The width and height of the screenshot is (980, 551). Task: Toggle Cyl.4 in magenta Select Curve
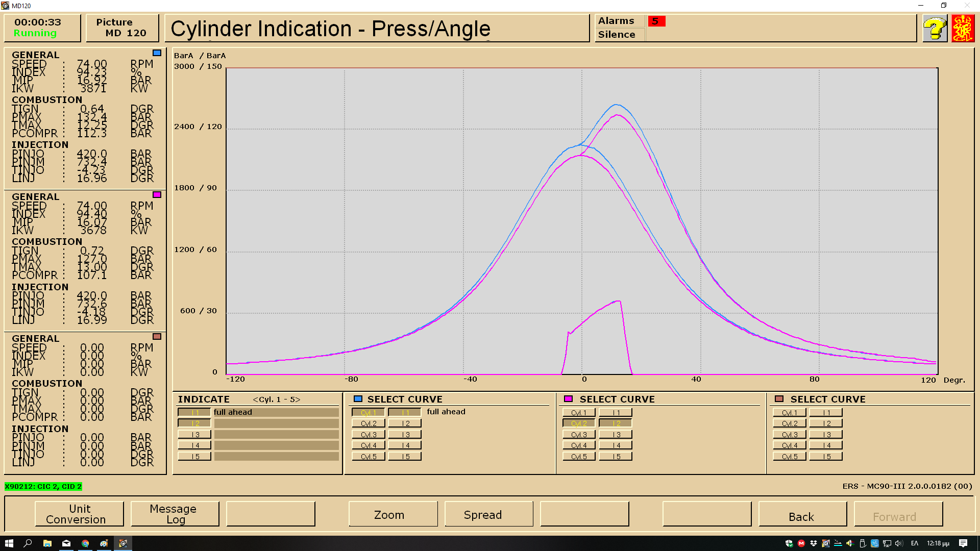click(579, 445)
